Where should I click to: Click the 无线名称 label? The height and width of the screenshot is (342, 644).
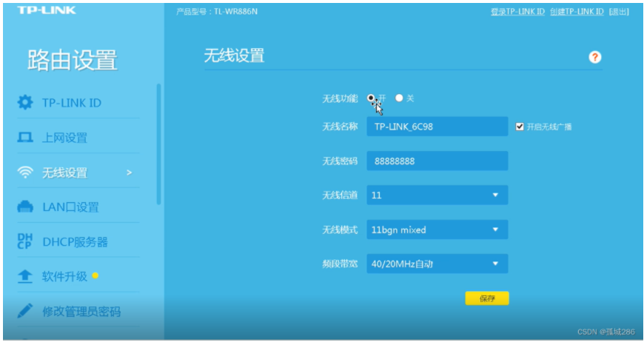(340, 127)
